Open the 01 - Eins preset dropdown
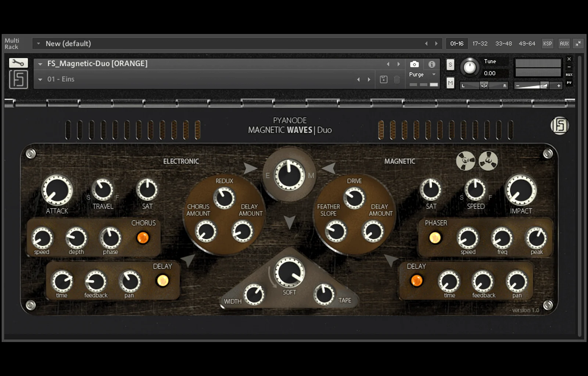Viewport: 588px width, 376px height. (x=40, y=79)
